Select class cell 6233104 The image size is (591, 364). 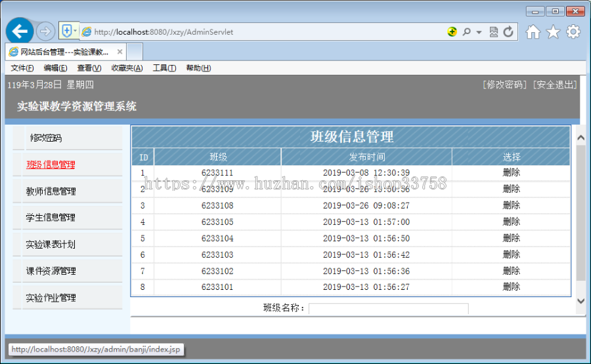point(217,238)
